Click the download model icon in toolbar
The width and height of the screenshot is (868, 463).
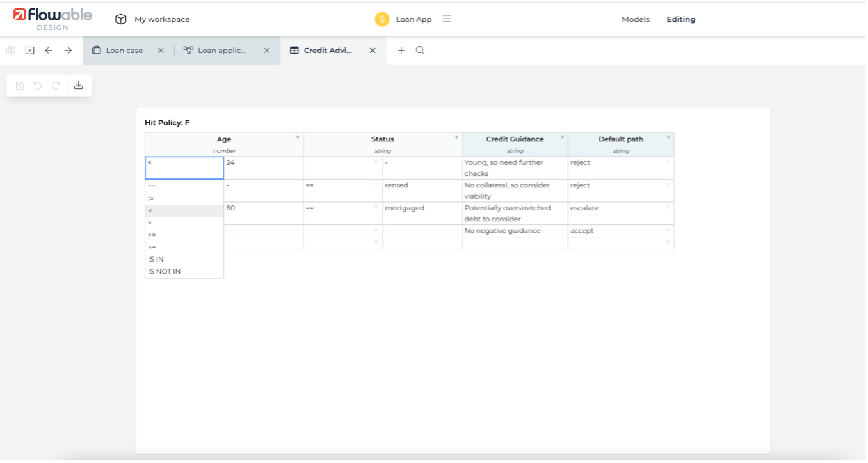coord(79,86)
